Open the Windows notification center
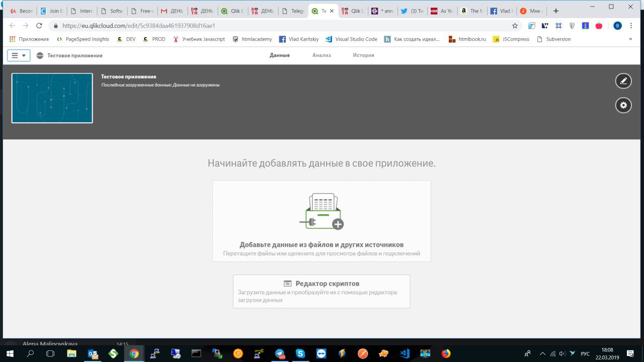Screen dimensions: 644x362 coord(630,353)
